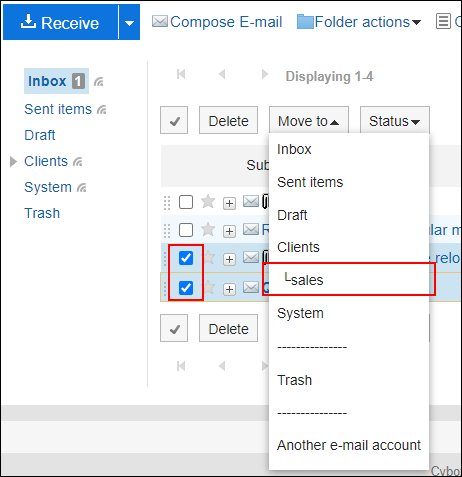Open the Status dropdown
Viewport: 462px width, 477px height.
pos(395,120)
